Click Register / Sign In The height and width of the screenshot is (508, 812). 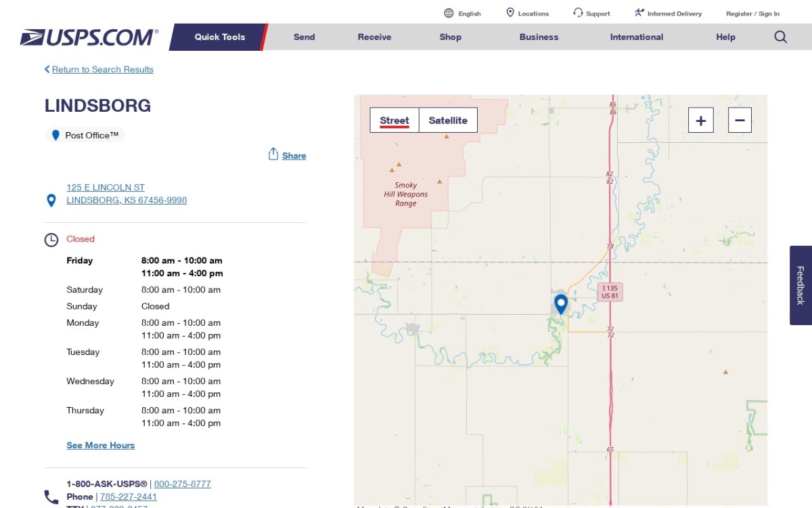752,14
